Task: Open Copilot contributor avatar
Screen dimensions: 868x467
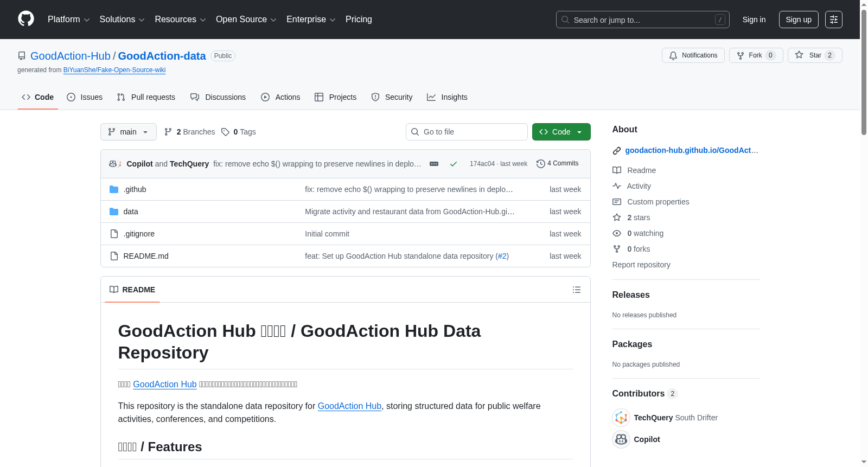Action: coord(621,439)
